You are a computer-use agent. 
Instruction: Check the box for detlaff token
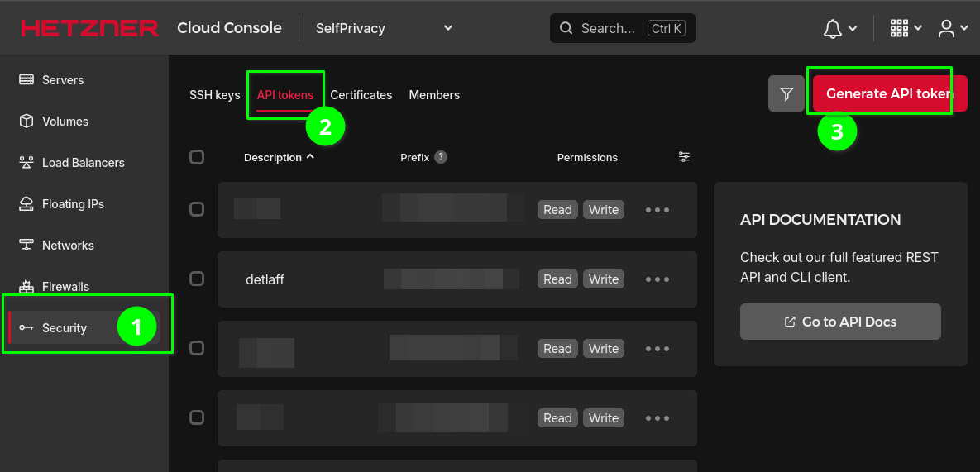(197, 279)
